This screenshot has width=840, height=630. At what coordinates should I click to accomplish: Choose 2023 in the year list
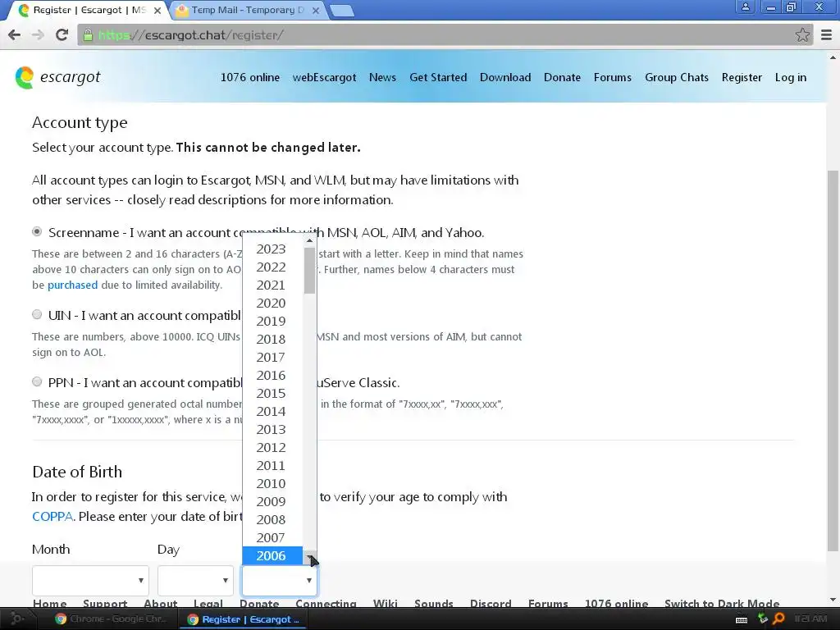(x=272, y=249)
